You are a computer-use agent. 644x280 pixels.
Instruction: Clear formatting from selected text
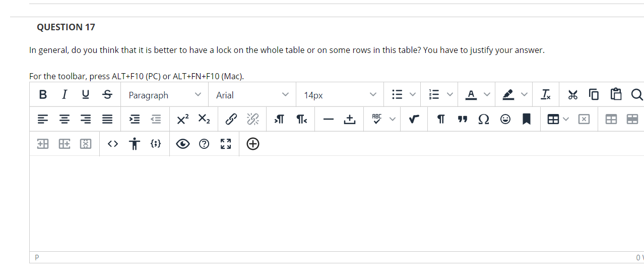(x=545, y=95)
